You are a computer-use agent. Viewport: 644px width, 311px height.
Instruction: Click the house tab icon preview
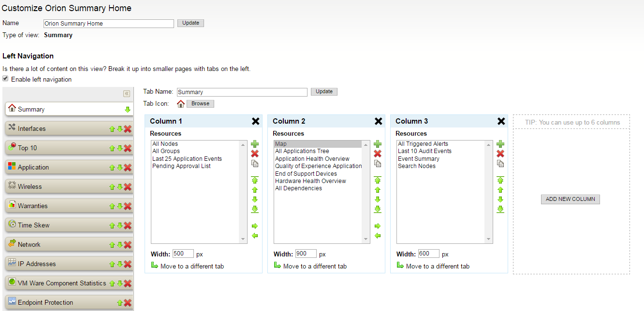coord(181,104)
